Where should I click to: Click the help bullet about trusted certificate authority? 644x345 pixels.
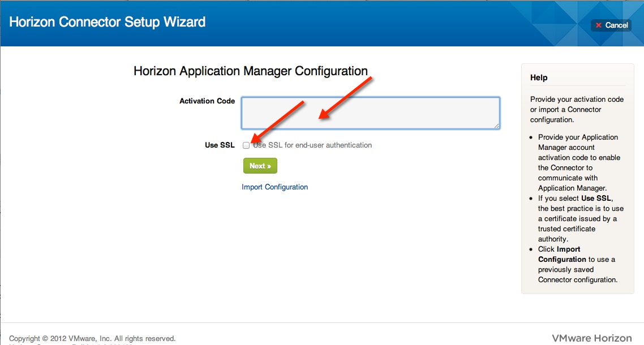click(x=581, y=218)
